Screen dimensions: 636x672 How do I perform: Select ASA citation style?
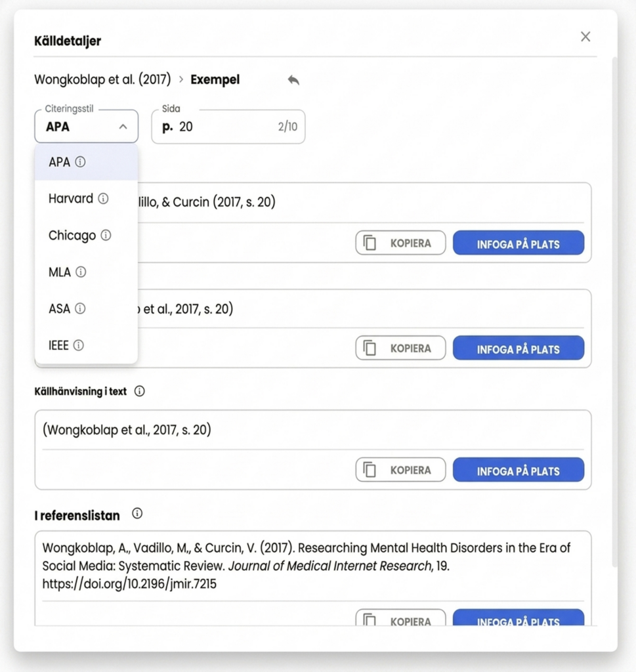[86, 308]
